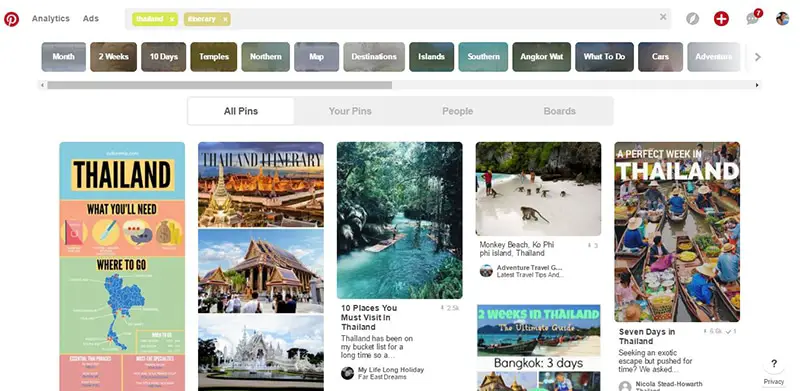Screen dimensions: 800x391
Task: Click 'Thailand has been on my bucket list' description
Action: coord(377,347)
